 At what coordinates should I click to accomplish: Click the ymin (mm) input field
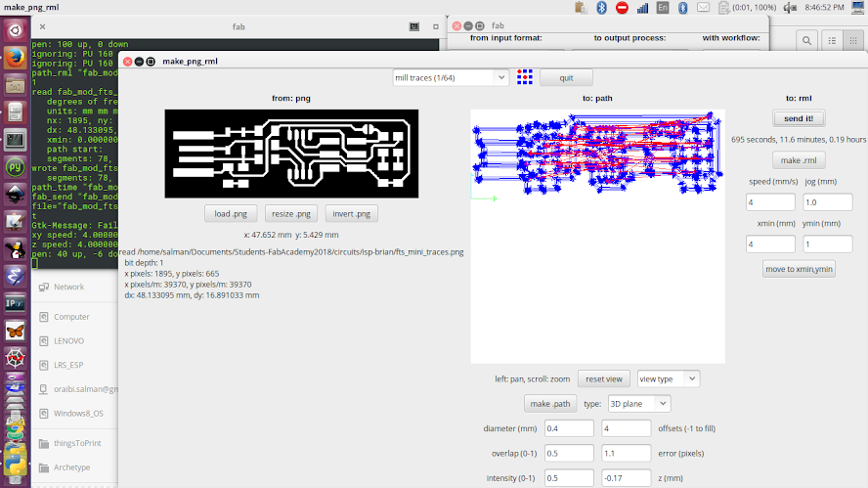click(828, 244)
